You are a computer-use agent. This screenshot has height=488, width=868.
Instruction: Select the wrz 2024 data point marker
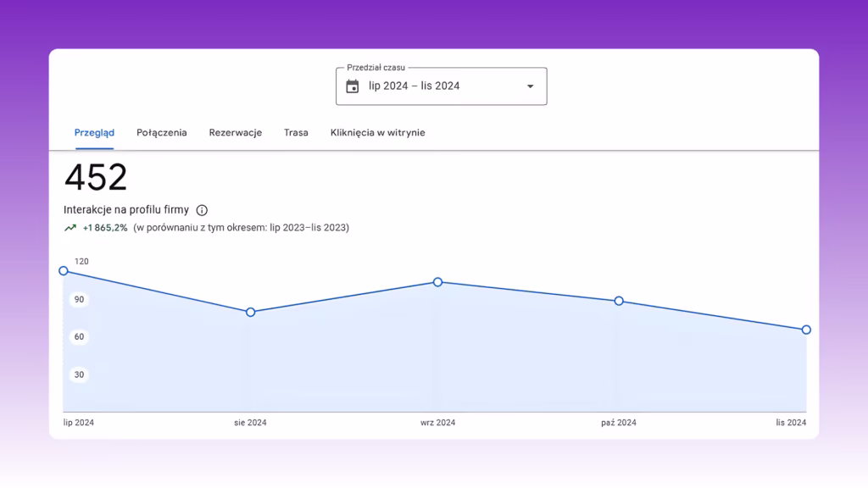point(438,282)
